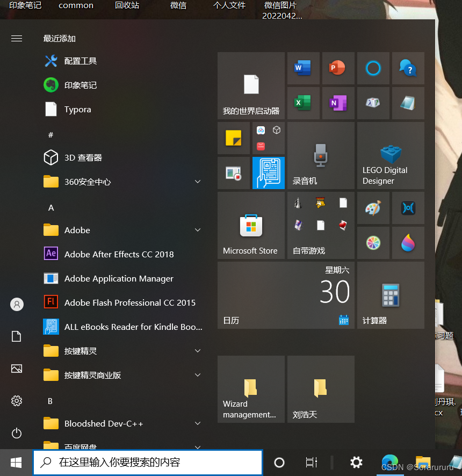Image resolution: width=462 pixels, height=476 pixels.
Task: Open the PowerPoint tile
Action: pos(338,68)
